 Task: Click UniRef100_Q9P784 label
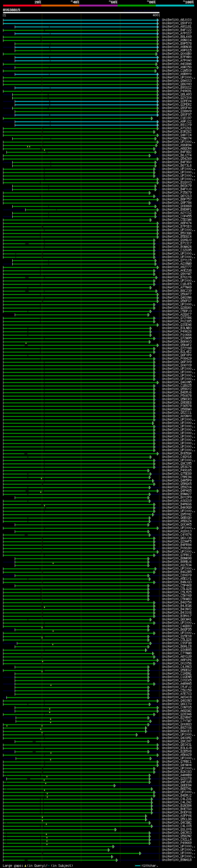(177, 203)
